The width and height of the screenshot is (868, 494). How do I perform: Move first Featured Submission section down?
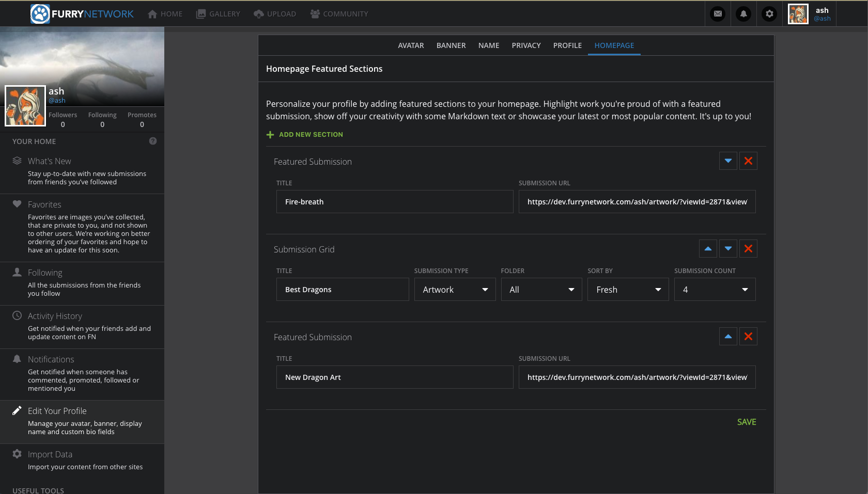[728, 161]
